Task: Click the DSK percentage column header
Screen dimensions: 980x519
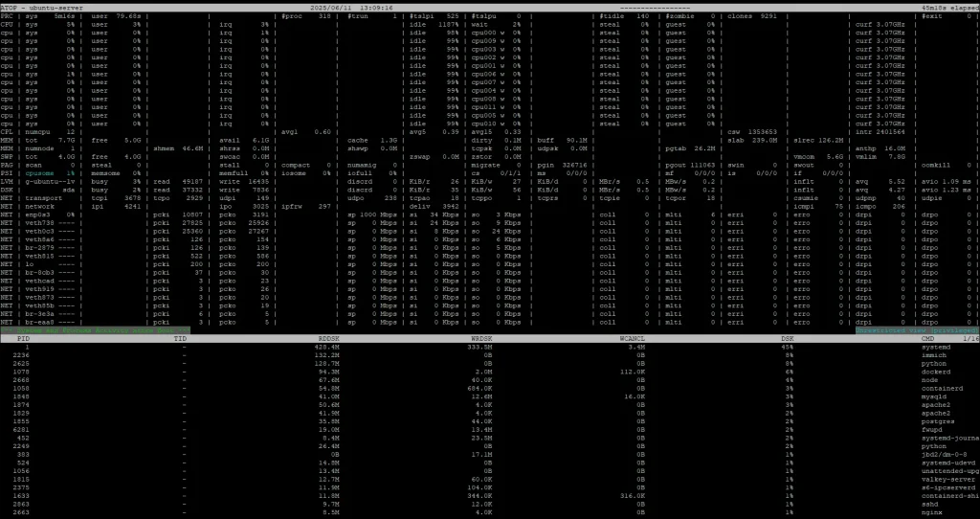Action: 788,338
